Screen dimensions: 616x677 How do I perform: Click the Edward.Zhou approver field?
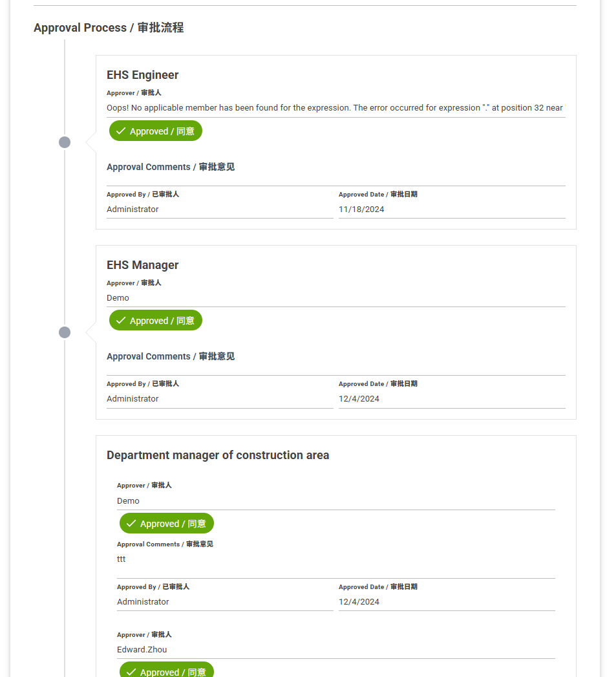point(335,650)
